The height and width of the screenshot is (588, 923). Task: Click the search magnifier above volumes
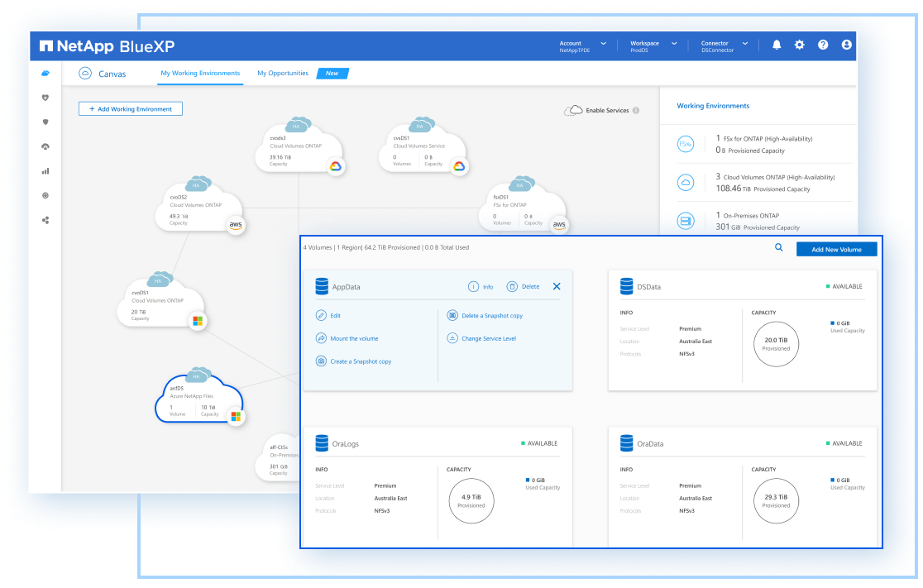[778, 247]
